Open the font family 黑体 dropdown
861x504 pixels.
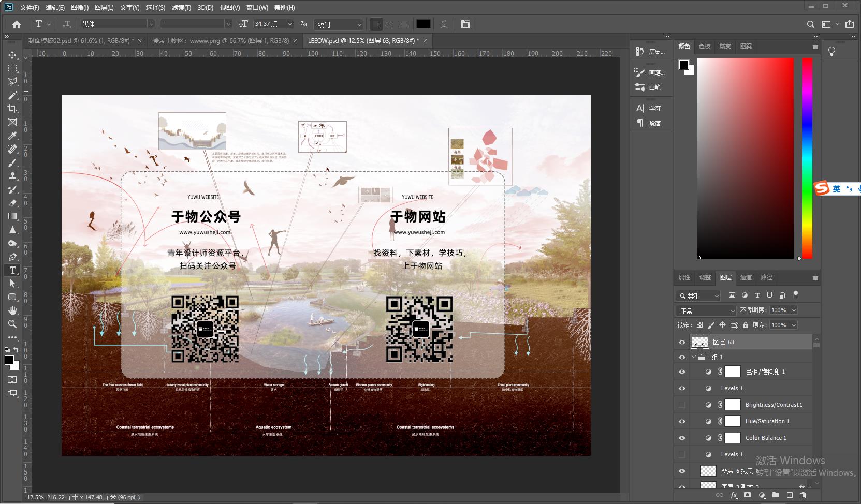[x=151, y=24]
